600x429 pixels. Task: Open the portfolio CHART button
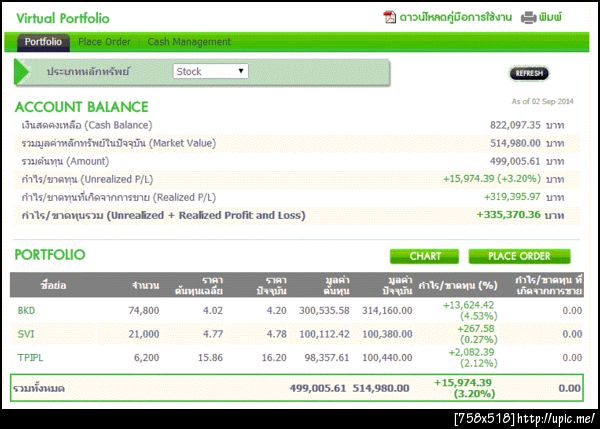(424, 256)
